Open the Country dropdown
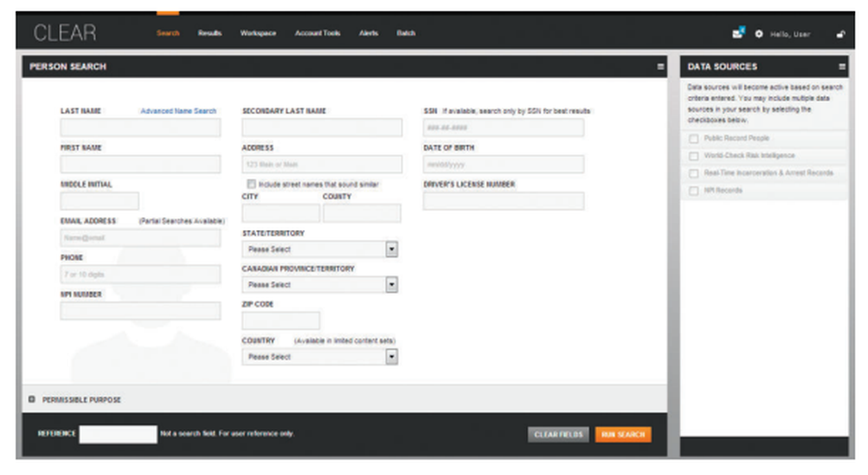Image resolution: width=868 pixels, height=475 pixels. tap(320, 357)
